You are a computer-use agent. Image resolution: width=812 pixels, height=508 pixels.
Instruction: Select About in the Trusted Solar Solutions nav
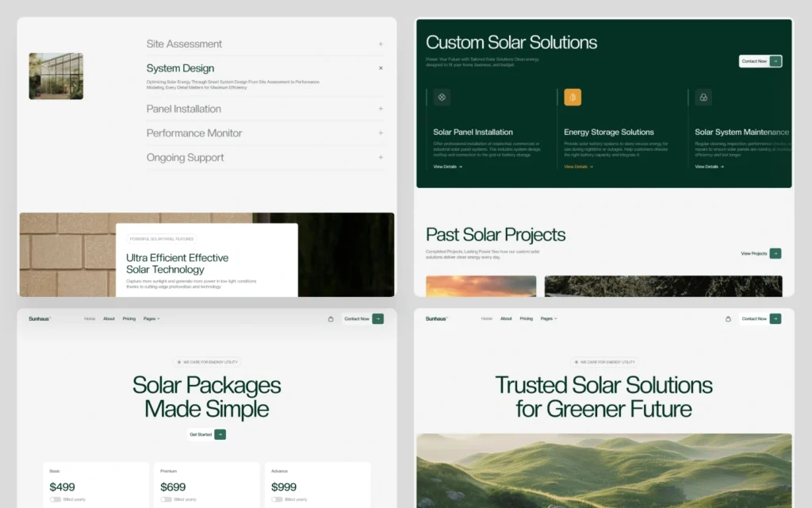point(506,319)
